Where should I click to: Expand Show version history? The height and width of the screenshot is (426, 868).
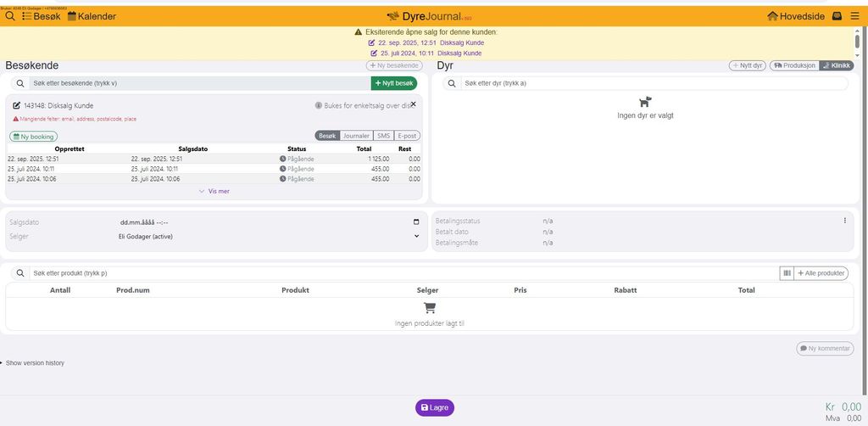[x=34, y=363]
